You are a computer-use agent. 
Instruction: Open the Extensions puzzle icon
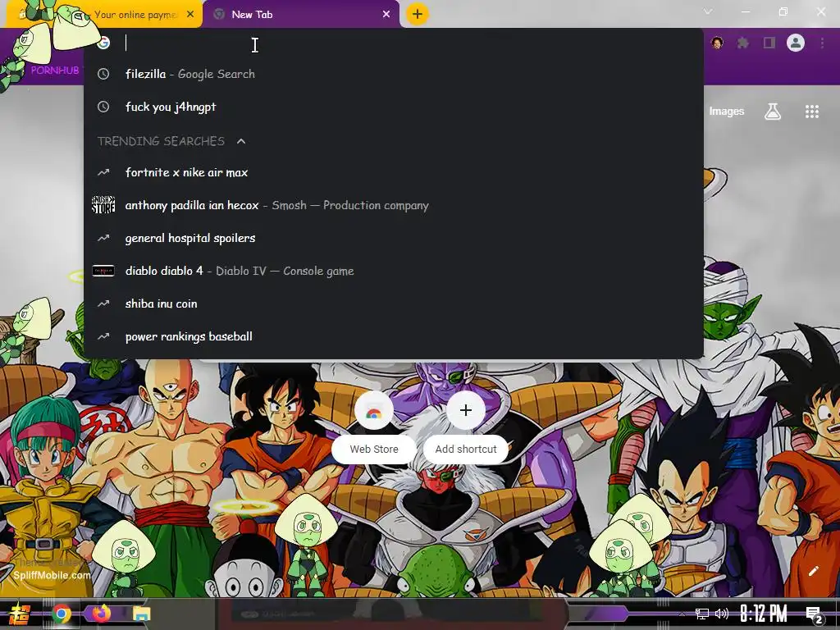point(743,43)
